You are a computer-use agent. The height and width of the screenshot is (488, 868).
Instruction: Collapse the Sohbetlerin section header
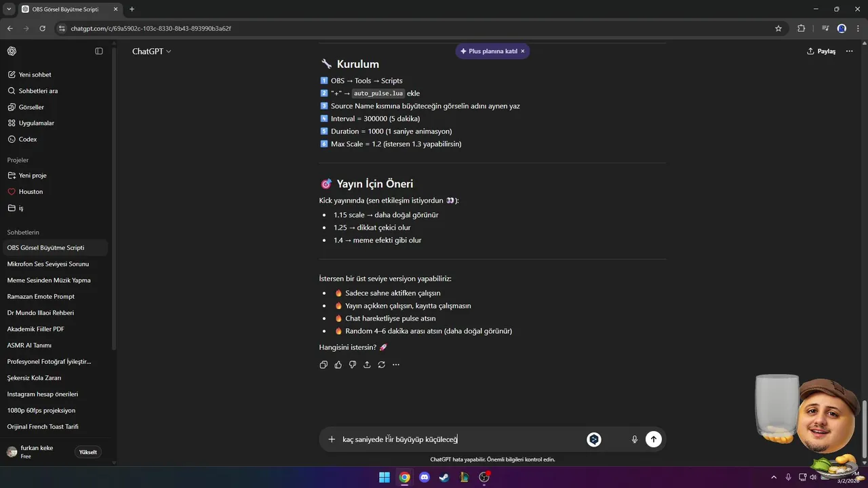pyautogui.click(x=23, y=232)
